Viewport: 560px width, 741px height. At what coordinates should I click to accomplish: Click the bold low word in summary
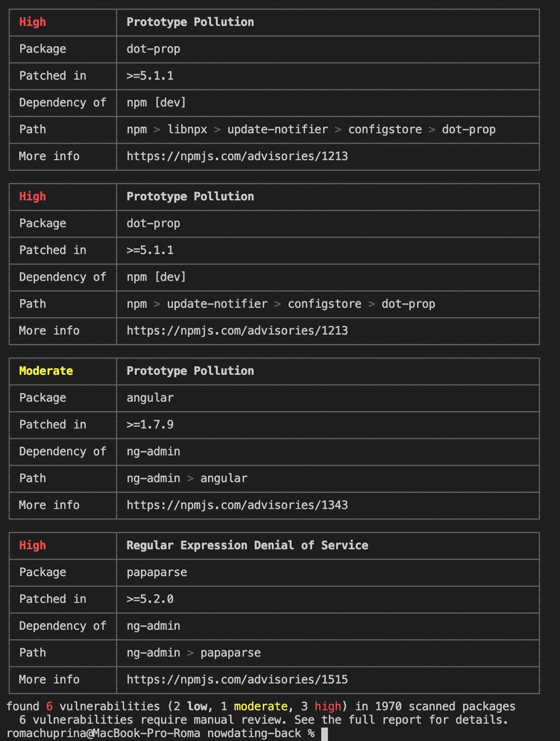[197, 706]
